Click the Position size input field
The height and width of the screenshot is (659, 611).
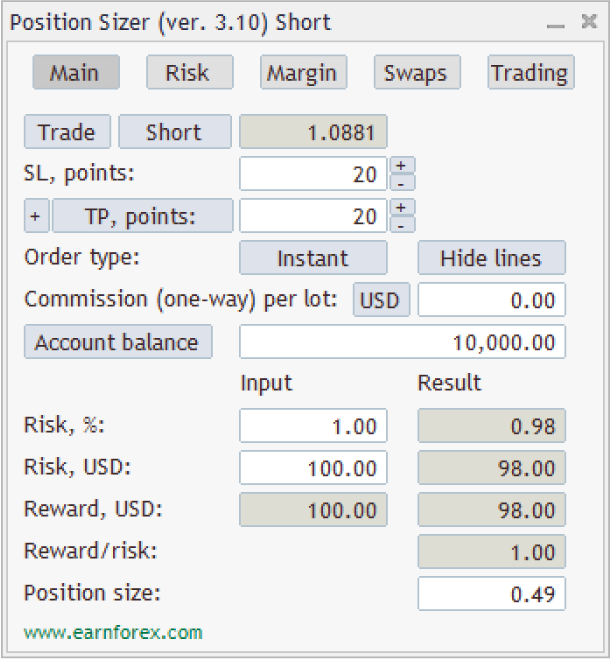tap(491, 593)
